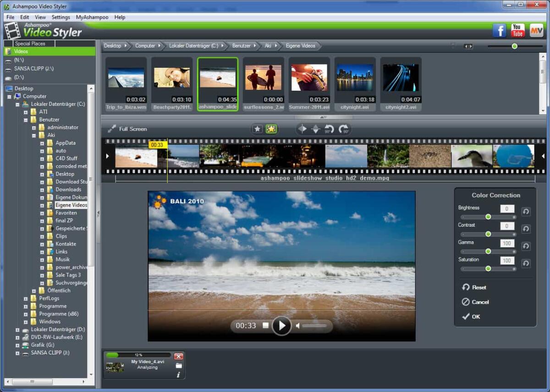550x392 pixels.
Task: Open the Facebook sharing option
Action: pyautogui.click(x=499, y=30)
